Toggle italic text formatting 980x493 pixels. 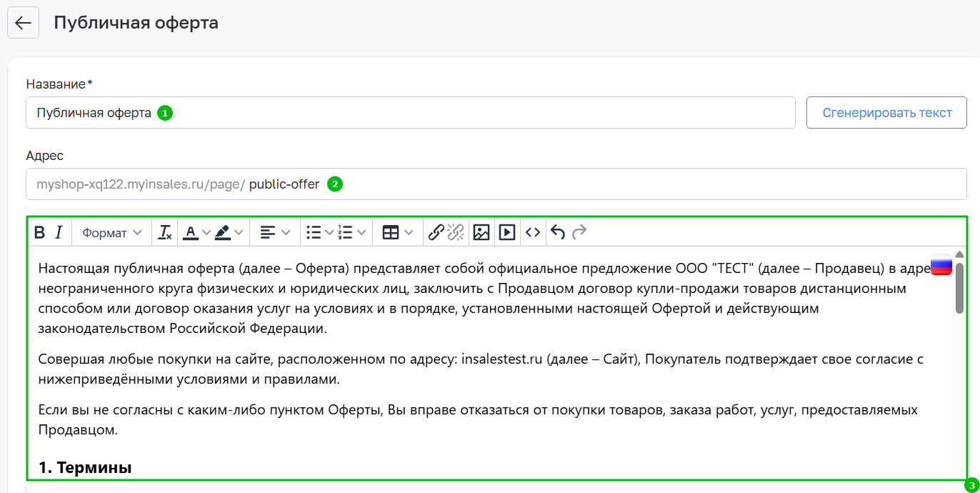(59, 232)
